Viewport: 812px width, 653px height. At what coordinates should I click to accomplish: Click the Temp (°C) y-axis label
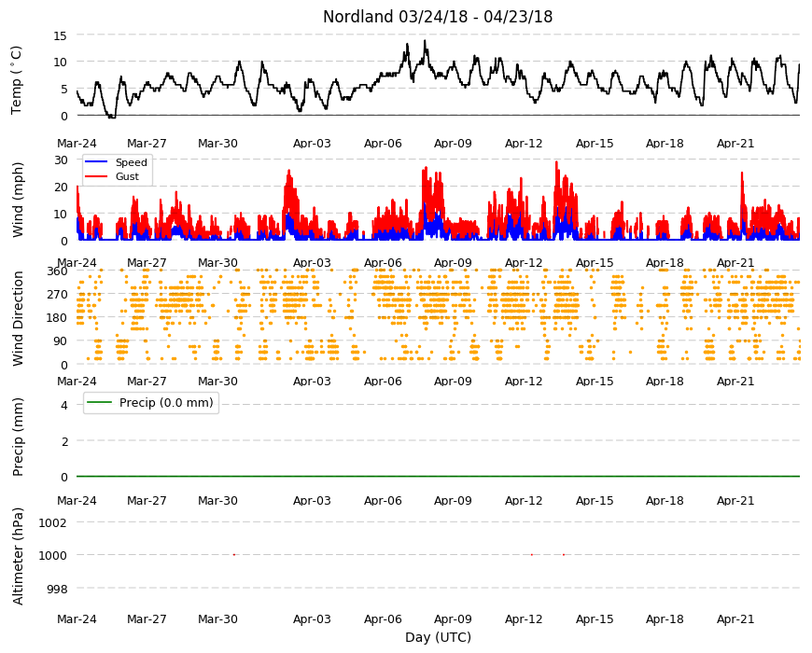coord(17,80)
